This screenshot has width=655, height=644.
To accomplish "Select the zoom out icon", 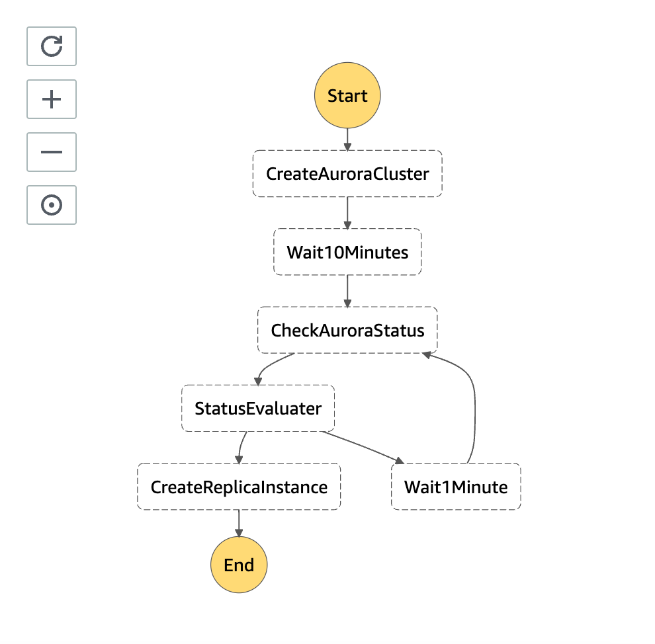I will tap(52, 152).
